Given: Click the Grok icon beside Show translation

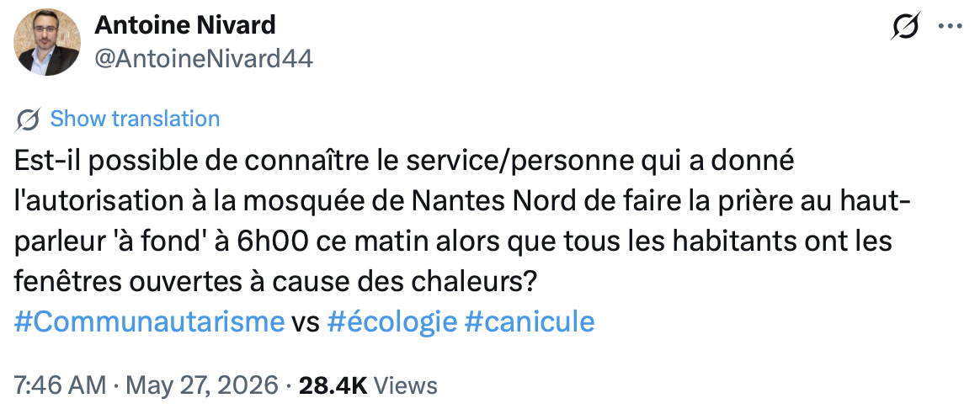Looking at the screenshot, I should point(28,119).
